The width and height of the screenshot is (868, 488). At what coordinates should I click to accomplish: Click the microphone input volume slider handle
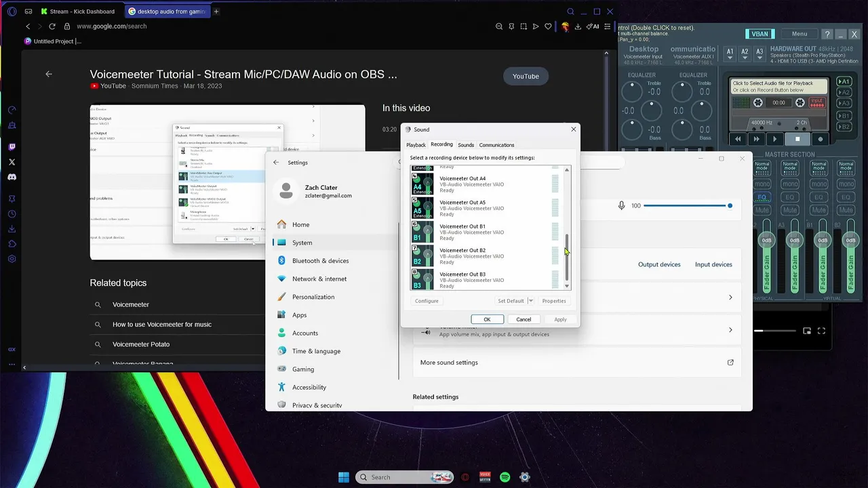[x=730, y=205]
